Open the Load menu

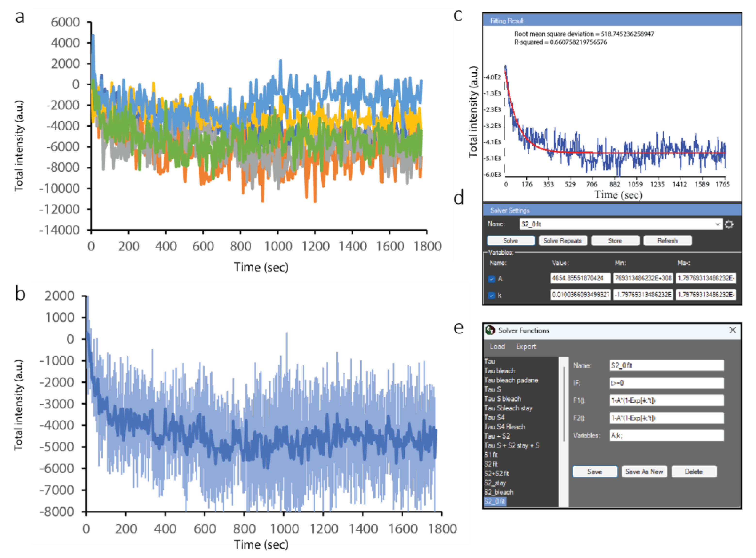click(x=497, y=346)
